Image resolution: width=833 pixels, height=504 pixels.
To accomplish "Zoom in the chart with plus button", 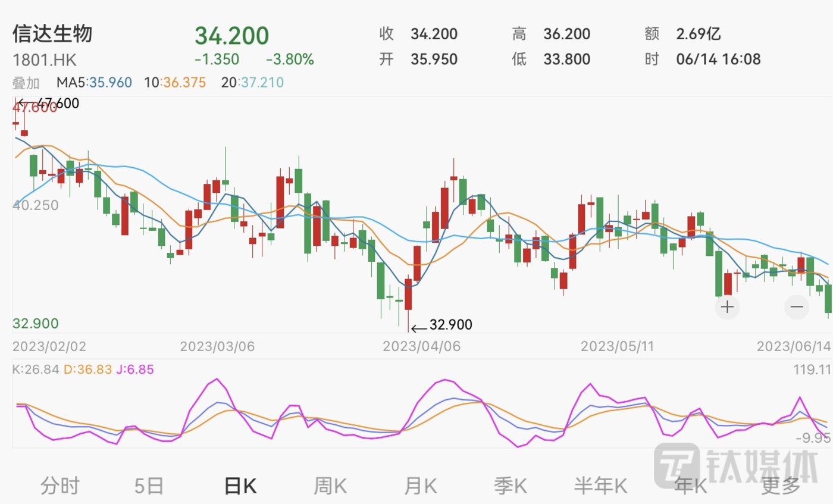I will click(727, 307).
